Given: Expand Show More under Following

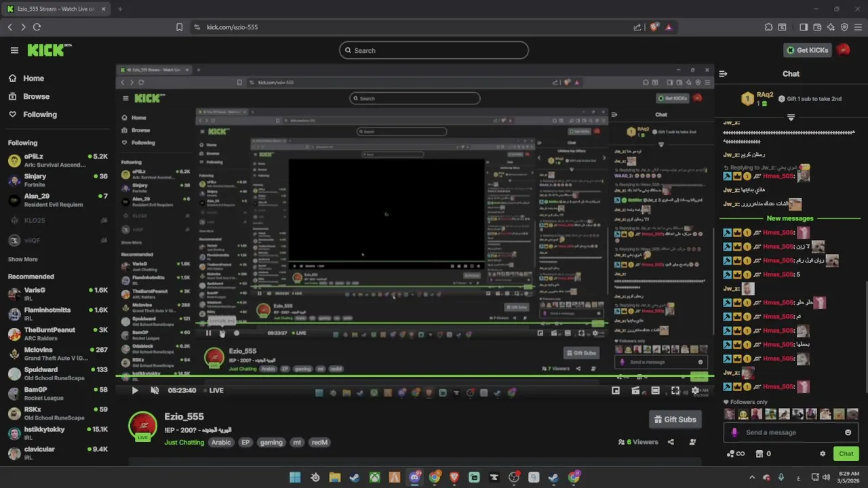Looking at the screenshot, I should pos(22,259).
